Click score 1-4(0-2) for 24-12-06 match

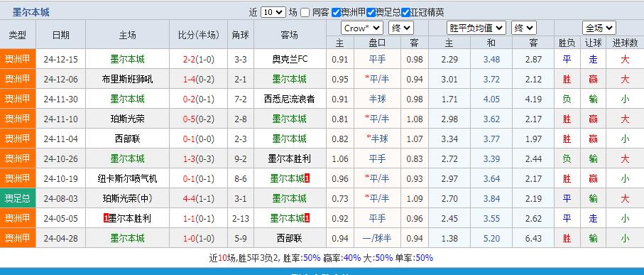coord(199,79)
